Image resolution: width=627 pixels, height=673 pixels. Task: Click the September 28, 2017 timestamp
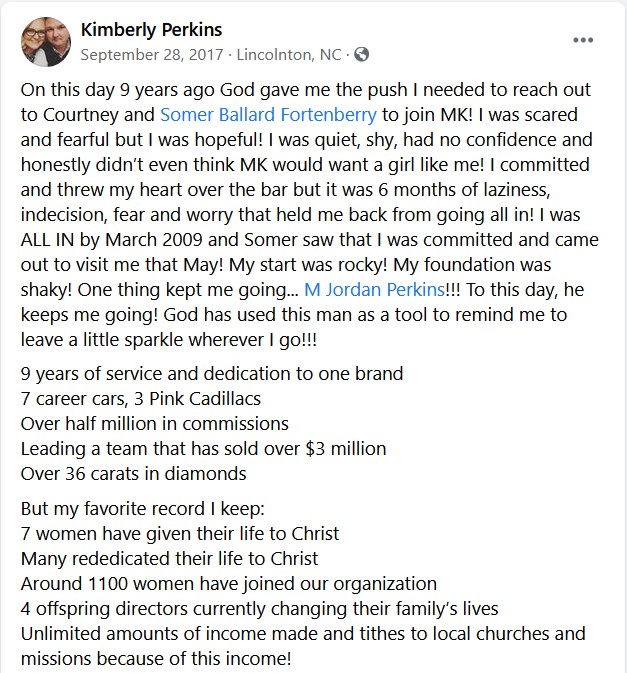[x=152, y=55]
